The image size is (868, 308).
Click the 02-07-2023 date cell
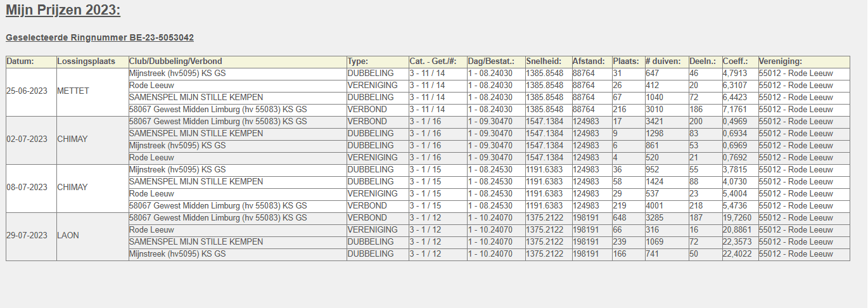pyautogui.click(x=27, y=139)
